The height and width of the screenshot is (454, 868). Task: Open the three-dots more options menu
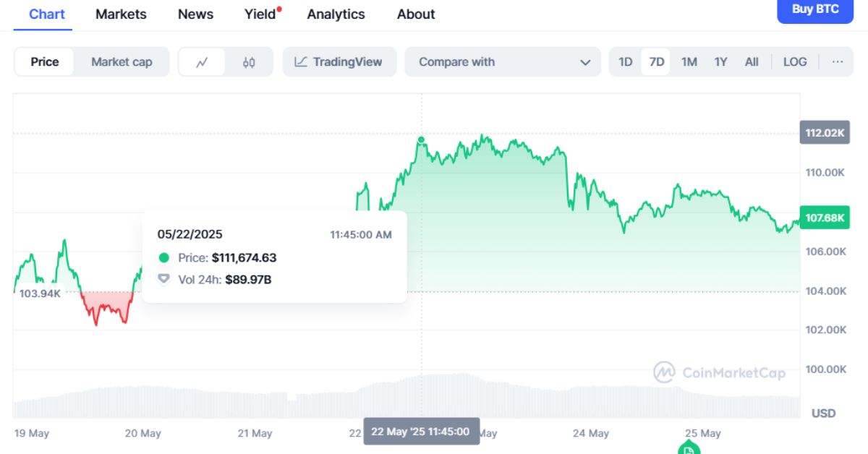(x=838, y=62)
